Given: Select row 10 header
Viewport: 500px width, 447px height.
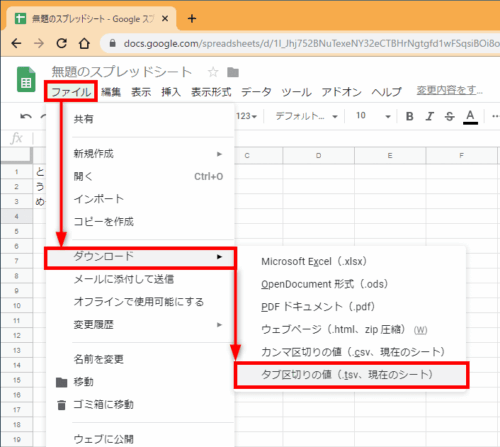Looking at the screenshot, I should 16,306.
